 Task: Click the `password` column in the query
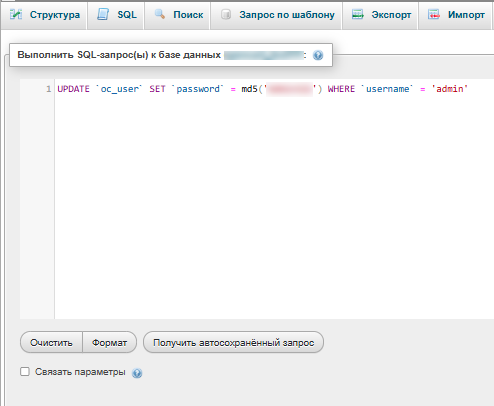tap(198, 89)
